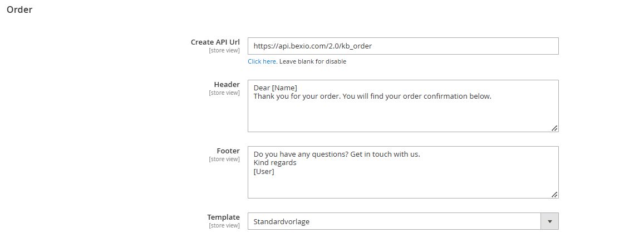Viewport: 644px width, 237px height.
Task: Click the Create API Url input field
Action: (402, 46)
